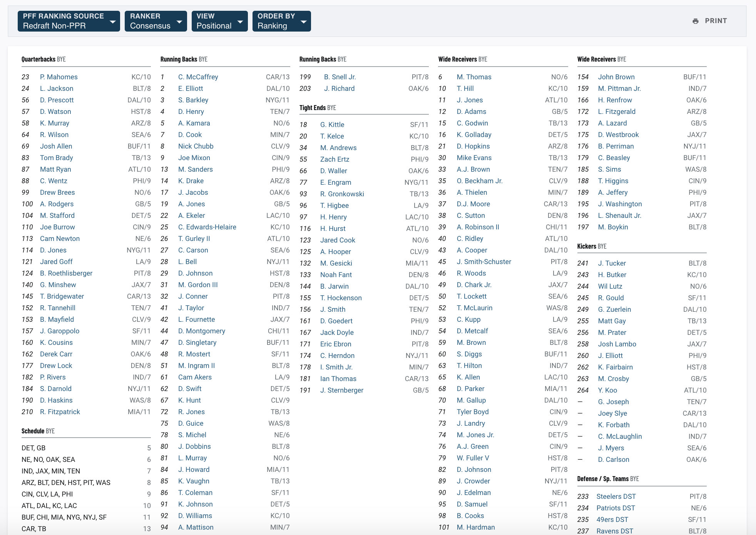The height and width of the screenshot is (535, 756).
Task: Select J. Sternberger tight end
Action: click(x=342, y=390)
